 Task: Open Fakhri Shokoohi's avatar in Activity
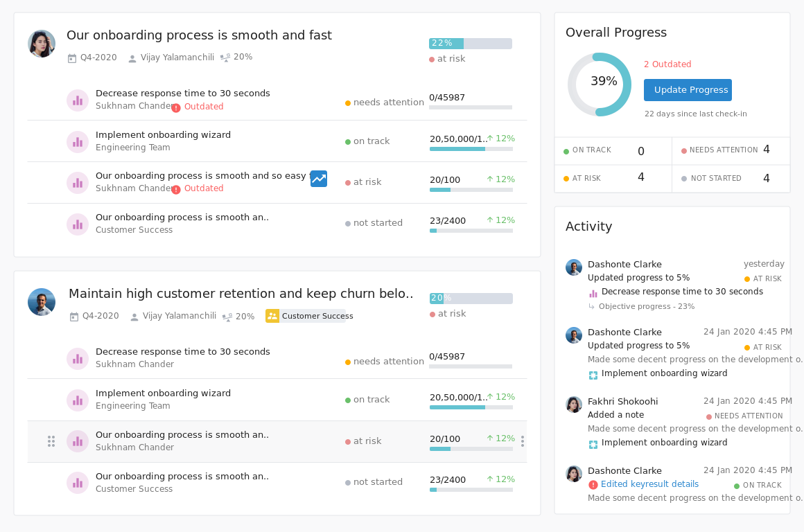(x=574, y=405)
